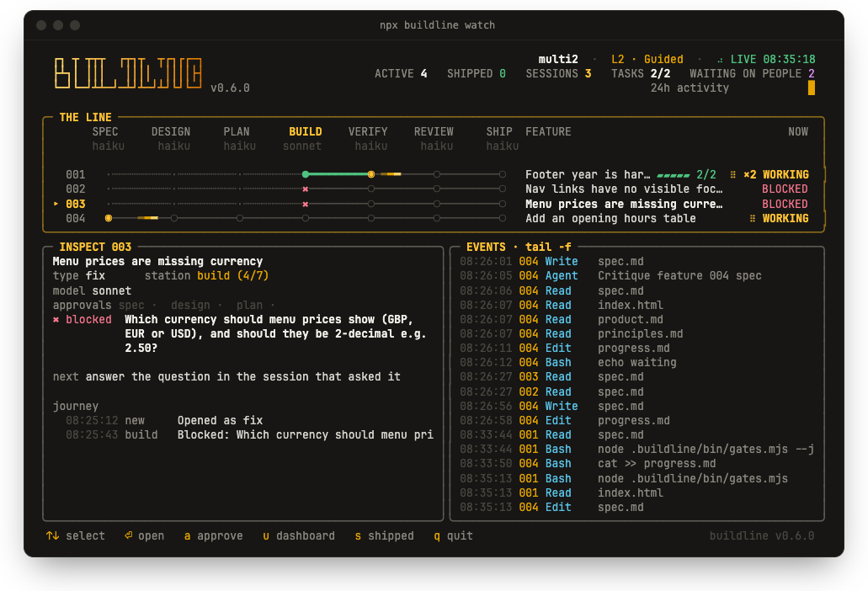This screenshot has height=591, width=868.
Task: Click the selection arrow beside row 003
Action: coord(56,204)
